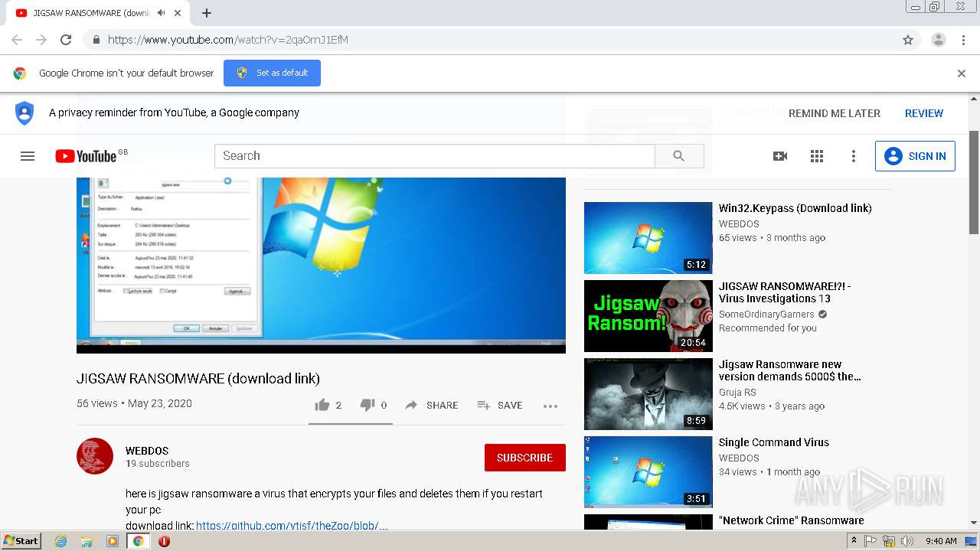Open more actions ellipsis under video

550,406
